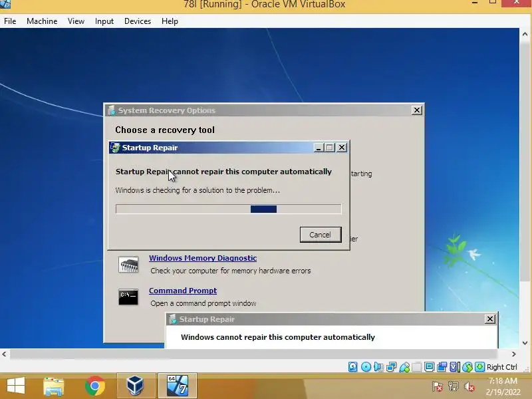Open the Windows Memory Diagnostic link
Viewport: 532px width, 399px height.
(x=203, y=258)
